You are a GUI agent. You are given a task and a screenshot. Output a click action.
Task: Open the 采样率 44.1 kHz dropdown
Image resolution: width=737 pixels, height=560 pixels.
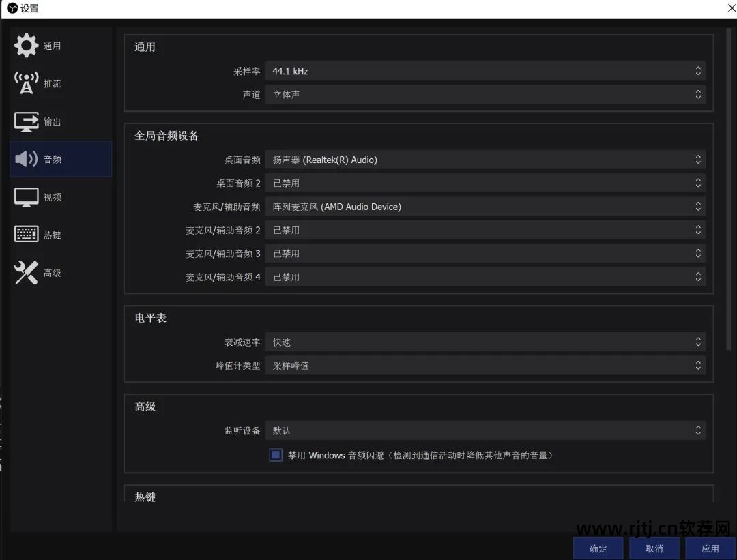(485, 71)
